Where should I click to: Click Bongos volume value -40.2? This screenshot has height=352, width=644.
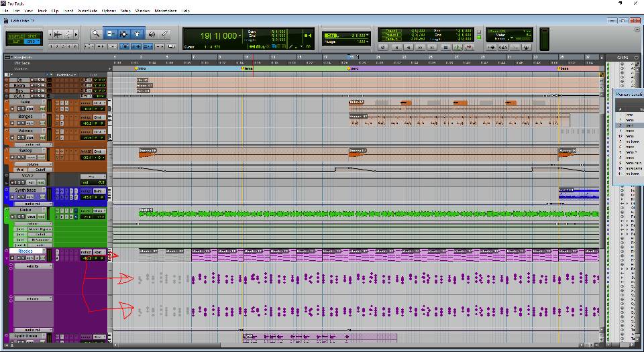click(x=87, y=123)
